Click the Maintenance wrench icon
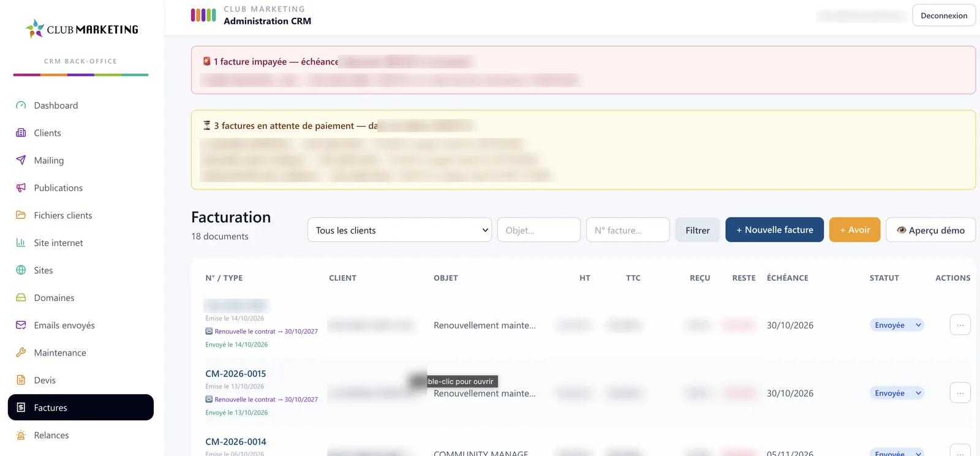The width and height of the screenshot is (980, 456). pos(21,352)
